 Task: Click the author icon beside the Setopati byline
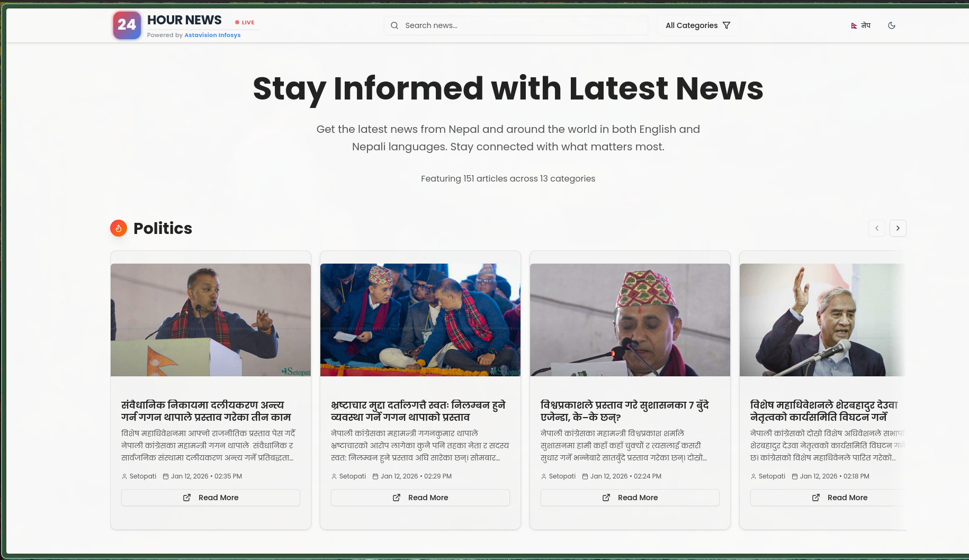(x=123, y=476)
